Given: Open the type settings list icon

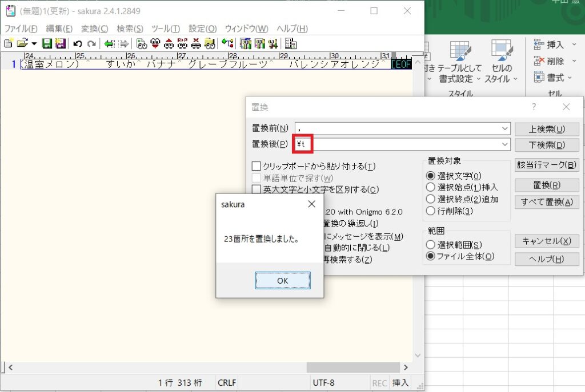Looking at the screenshot, I should pyautogui.click(x=246, y=43).
